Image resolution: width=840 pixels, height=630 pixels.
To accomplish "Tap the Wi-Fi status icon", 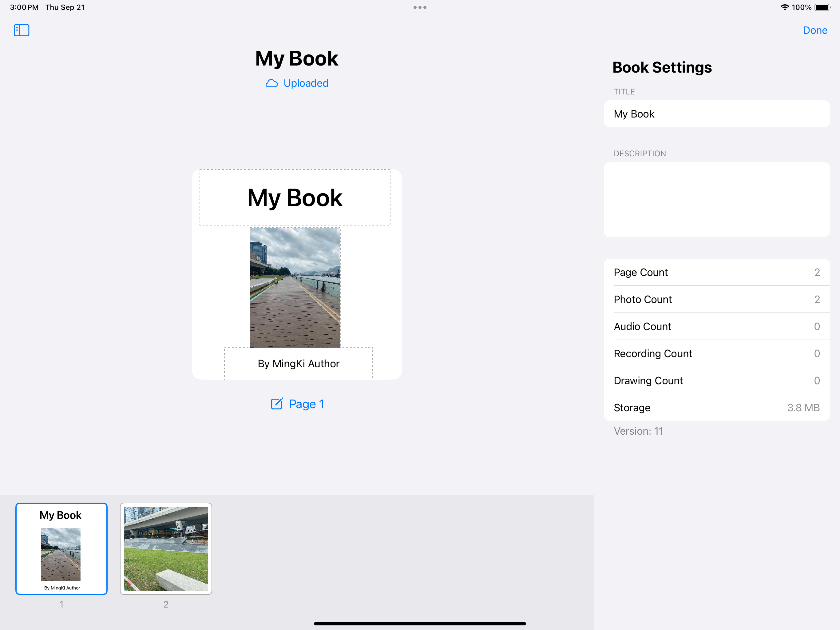I will [x=785, y=7].
